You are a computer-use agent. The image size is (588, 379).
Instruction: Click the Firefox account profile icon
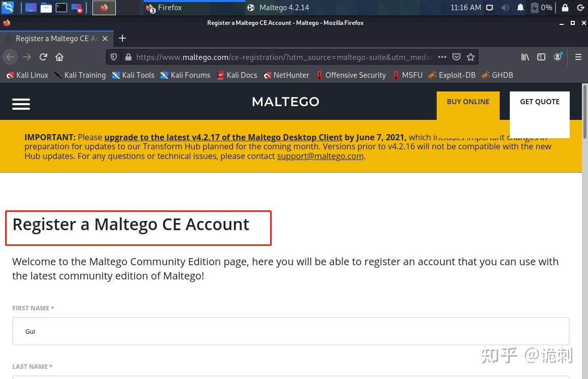[558, 57]
